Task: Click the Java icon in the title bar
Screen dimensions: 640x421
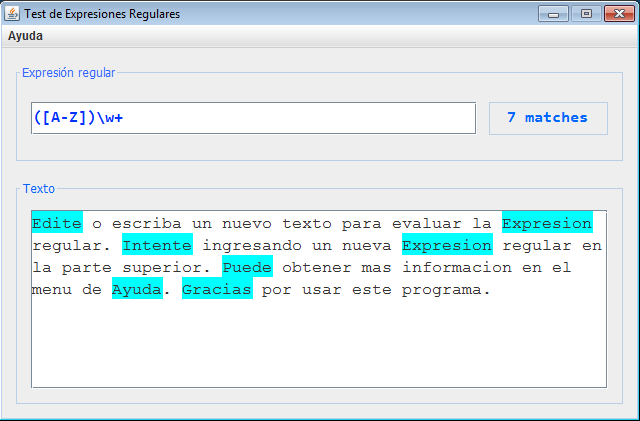Action: point(12,13)
